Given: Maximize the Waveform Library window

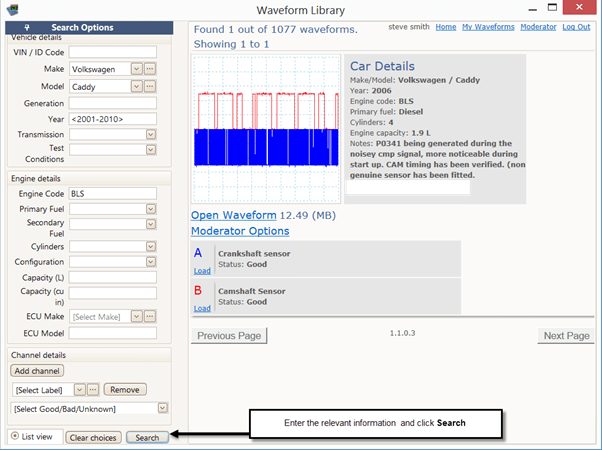Looking at the screenshot, I should (x=552, y=8).
